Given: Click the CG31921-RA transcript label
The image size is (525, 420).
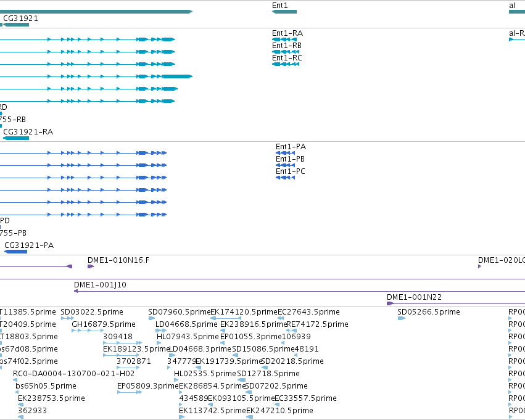Looking at the screenshot, I should point(28,132).
